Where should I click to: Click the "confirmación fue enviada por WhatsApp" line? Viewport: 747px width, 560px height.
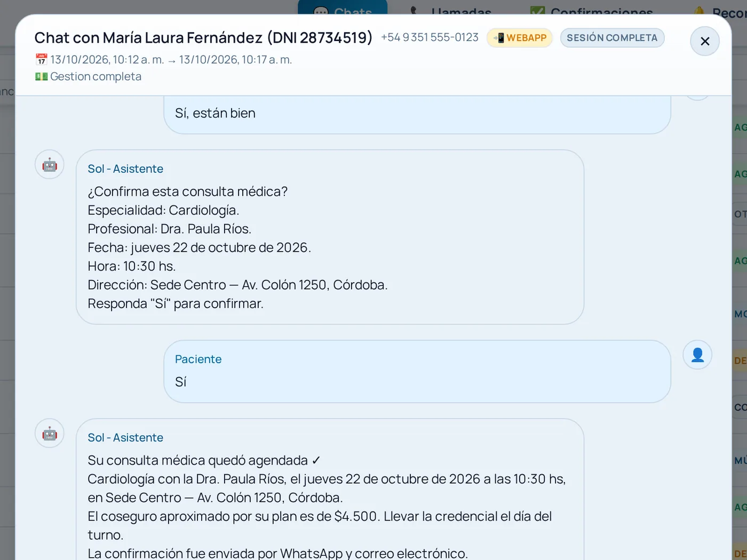point(278,553)
